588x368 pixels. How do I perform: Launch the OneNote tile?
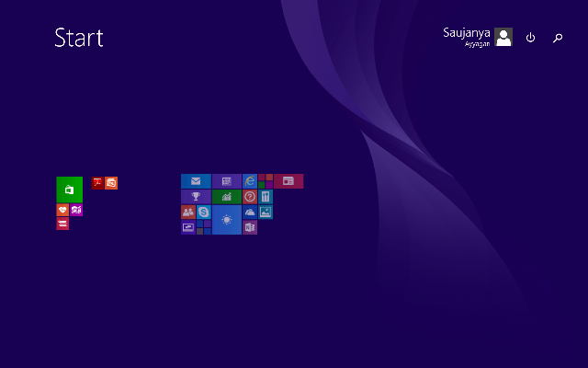[x=250, y=227]
